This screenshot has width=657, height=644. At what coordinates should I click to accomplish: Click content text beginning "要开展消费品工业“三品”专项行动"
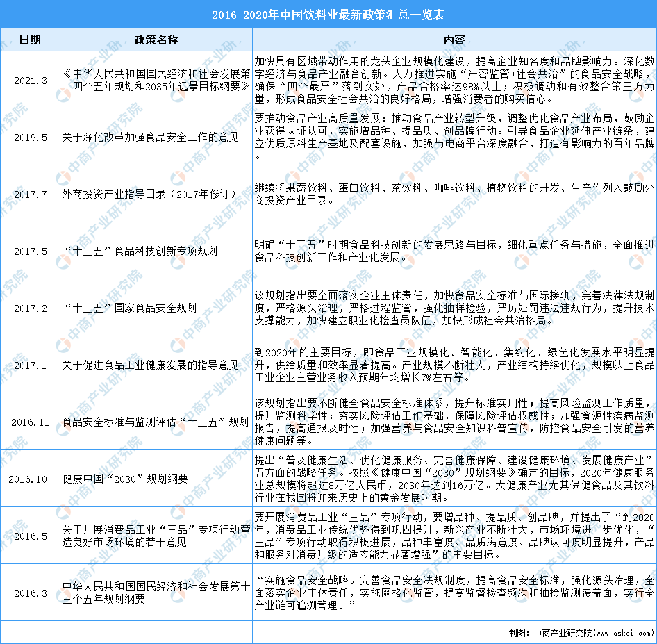point(454,536)
